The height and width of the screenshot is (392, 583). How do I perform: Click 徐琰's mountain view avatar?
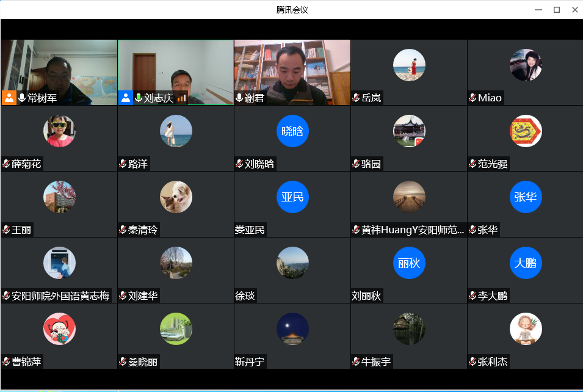[292, 263]
